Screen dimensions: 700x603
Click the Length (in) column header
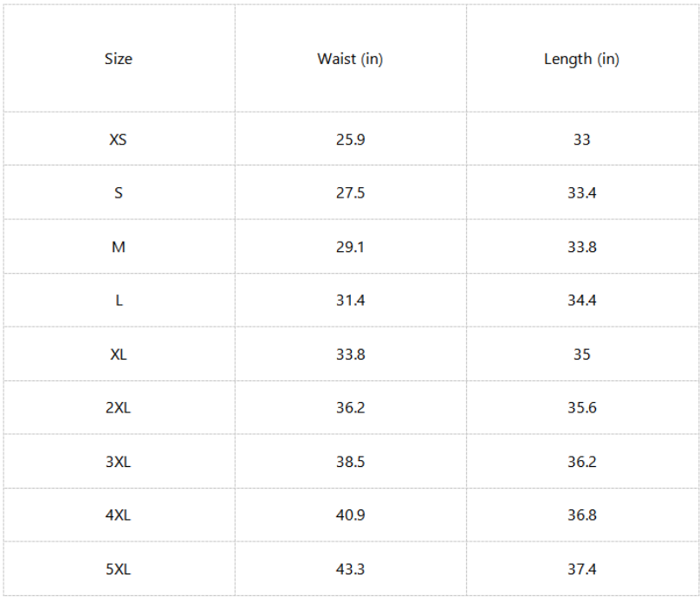[581, 59]
